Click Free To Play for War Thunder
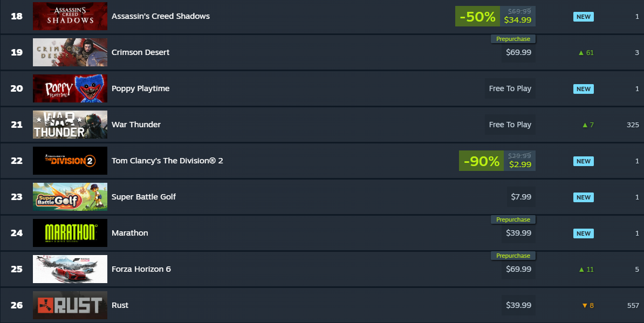This screenshot has height=323, width=644. pos(510,125)
